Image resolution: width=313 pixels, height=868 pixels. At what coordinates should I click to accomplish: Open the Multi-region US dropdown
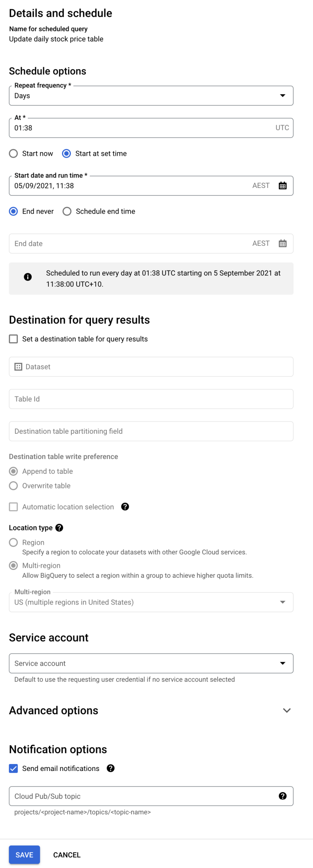point(151,602)
